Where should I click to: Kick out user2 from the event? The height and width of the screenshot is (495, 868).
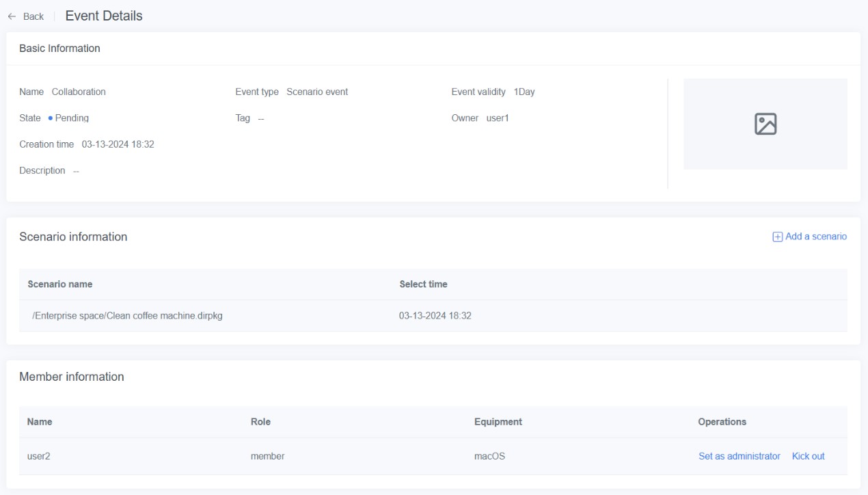808,456
